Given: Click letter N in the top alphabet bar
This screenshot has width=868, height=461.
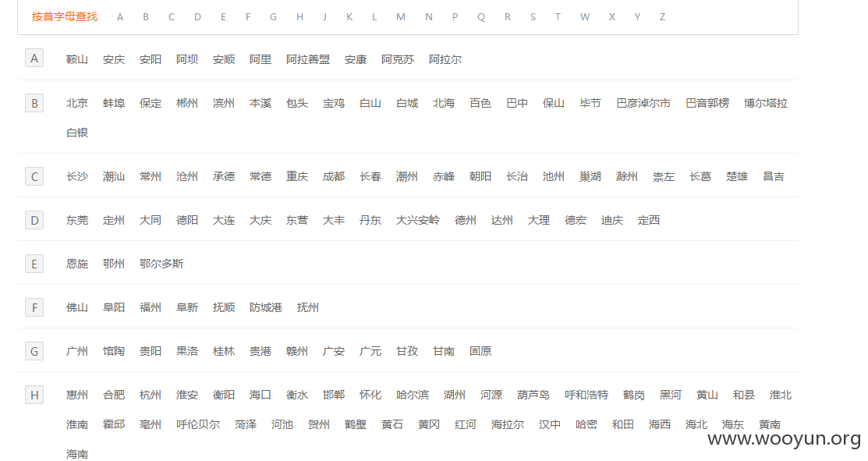Looking at the screenshot, I should [x=428, y=17].
